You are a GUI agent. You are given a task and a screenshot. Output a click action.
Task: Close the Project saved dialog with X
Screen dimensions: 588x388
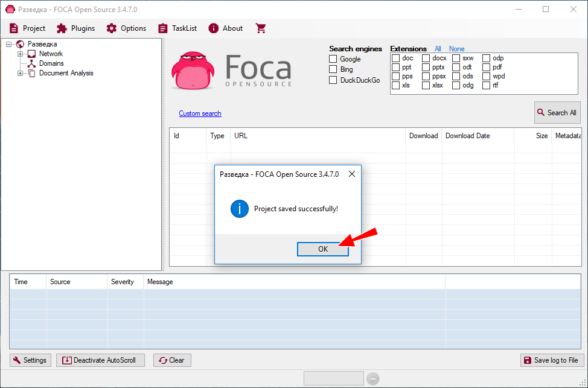[352, 174]
